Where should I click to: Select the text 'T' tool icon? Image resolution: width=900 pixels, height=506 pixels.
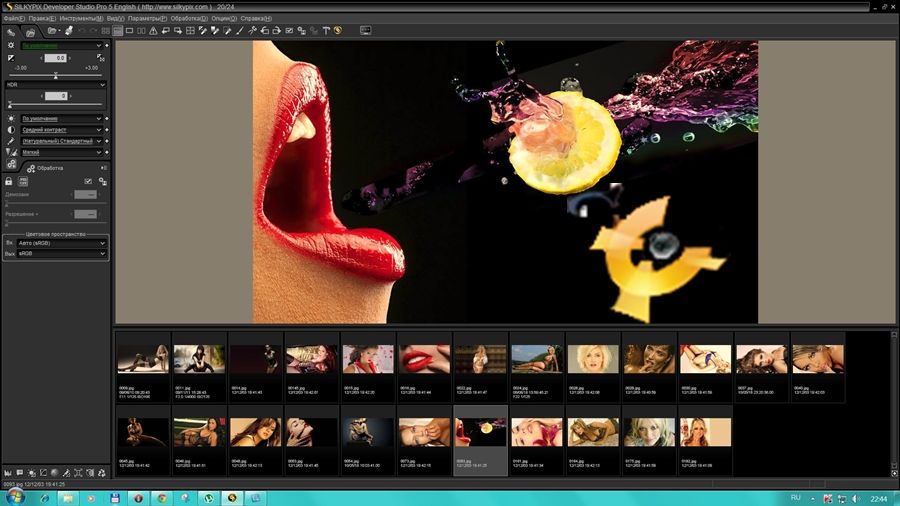point(326,31)
